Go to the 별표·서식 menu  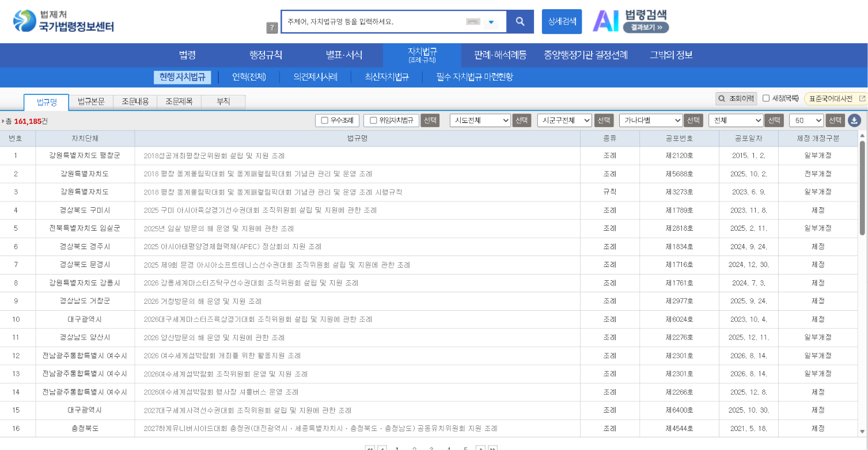point(344,55)
